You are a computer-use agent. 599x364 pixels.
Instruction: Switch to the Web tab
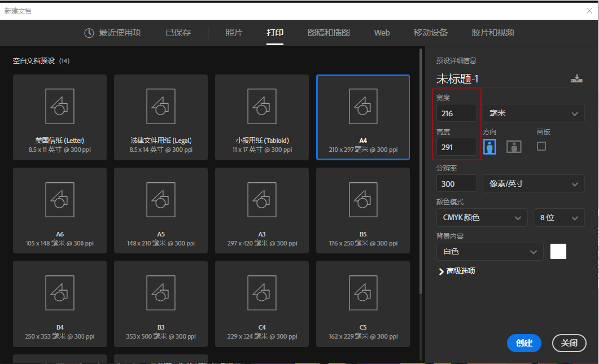(382, 33)
